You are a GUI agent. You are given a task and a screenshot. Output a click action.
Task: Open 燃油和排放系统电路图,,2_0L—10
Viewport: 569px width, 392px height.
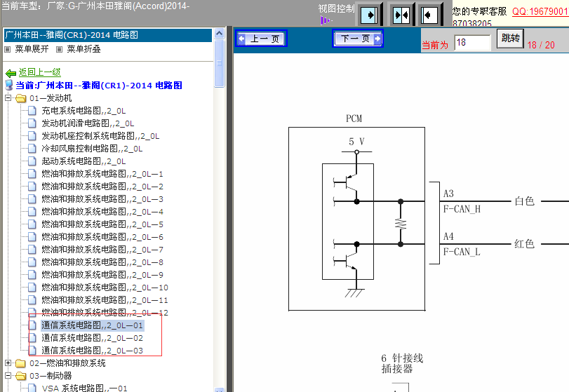(x=105, y=288)
